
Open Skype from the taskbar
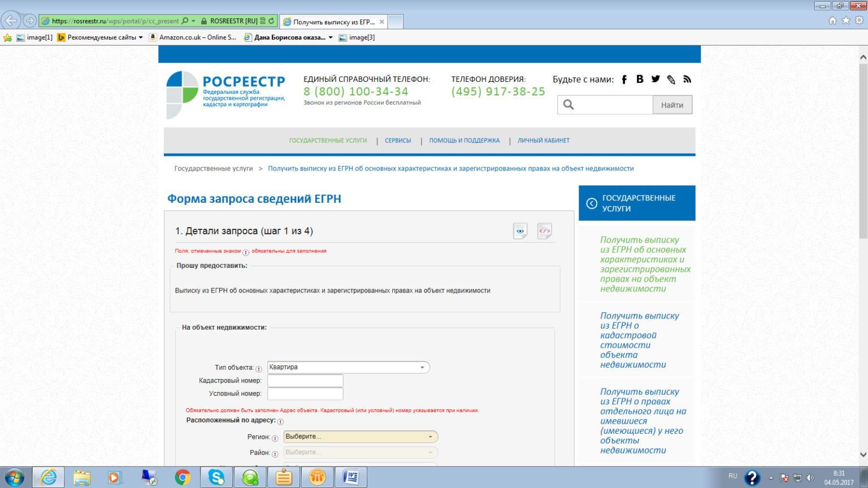(216, 477)
